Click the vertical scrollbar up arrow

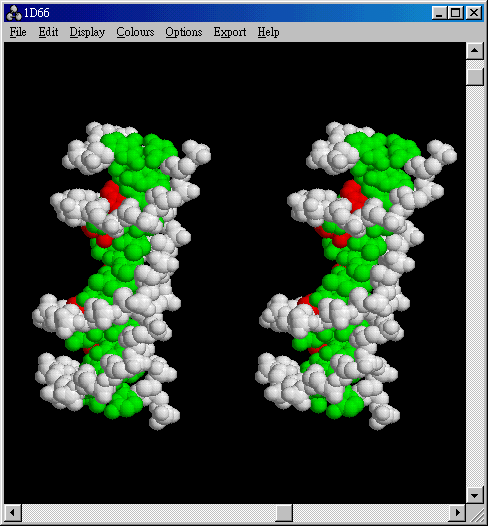tap(474, 51)
